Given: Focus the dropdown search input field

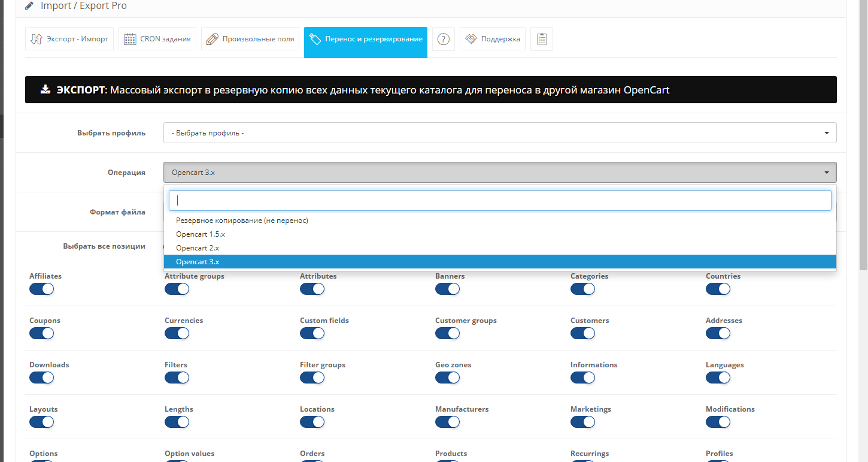Looking at the screenshot, I should click(500, 201).
